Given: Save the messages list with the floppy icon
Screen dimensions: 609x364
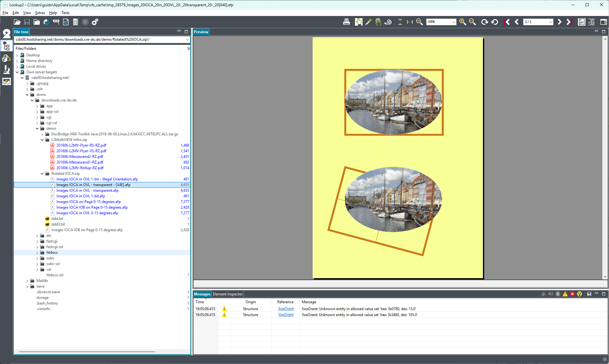Looking at the screenshot, I should [589, 294].
